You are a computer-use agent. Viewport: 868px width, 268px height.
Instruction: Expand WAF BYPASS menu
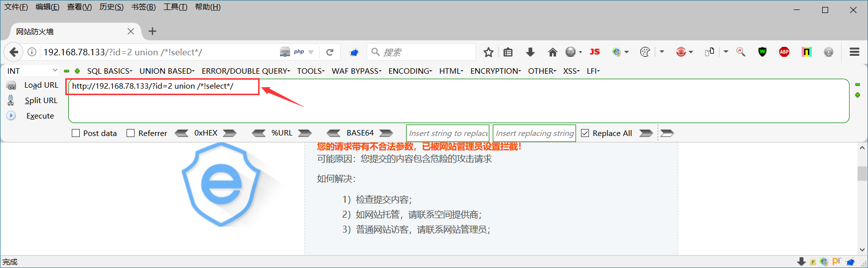[357, 71]
